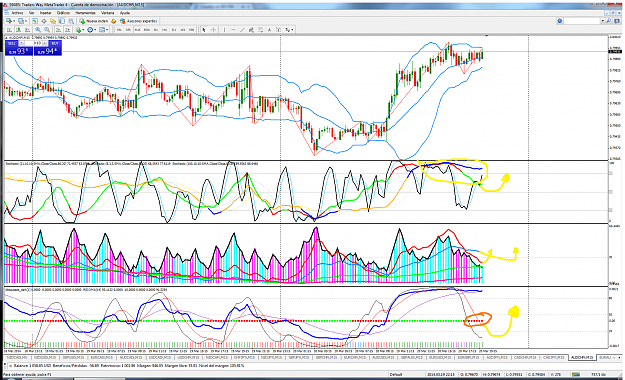Screen dimensions: 625x380
Task: Click the BUY one-click trading button
Action: point(48,48)
